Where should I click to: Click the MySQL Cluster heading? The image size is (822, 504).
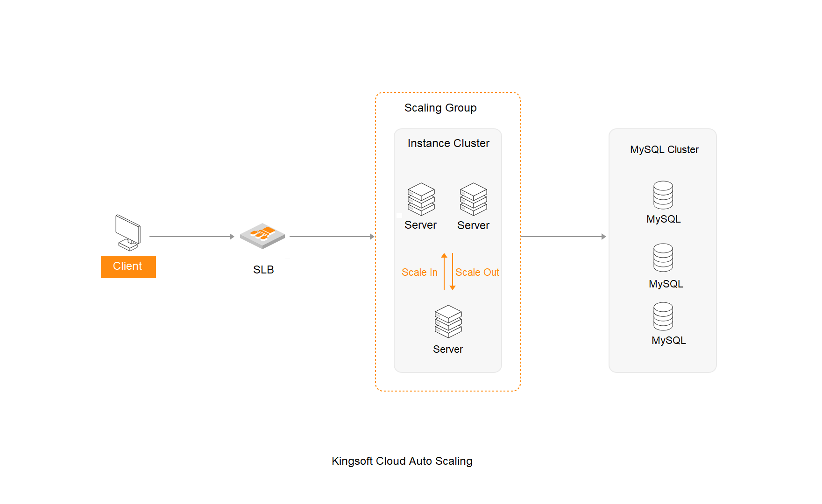664,150
